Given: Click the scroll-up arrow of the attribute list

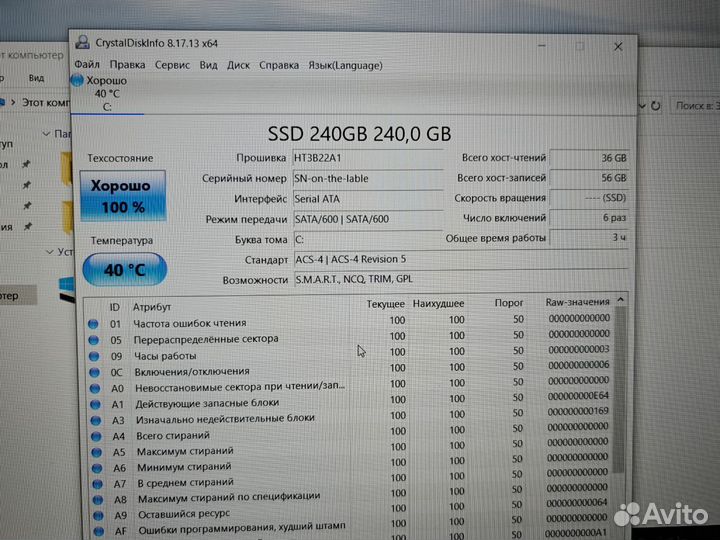Looking at the screenshot, I should pos(620,299).
